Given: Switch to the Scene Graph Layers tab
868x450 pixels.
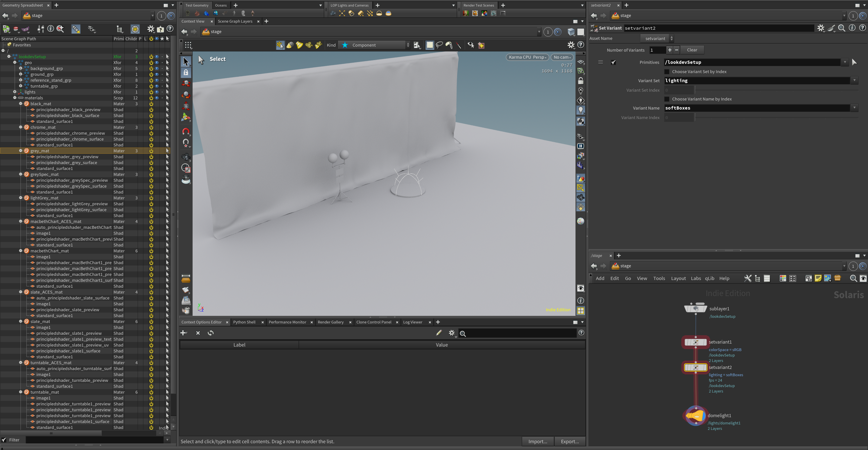Looking at the screenshot, I should 235,21.
